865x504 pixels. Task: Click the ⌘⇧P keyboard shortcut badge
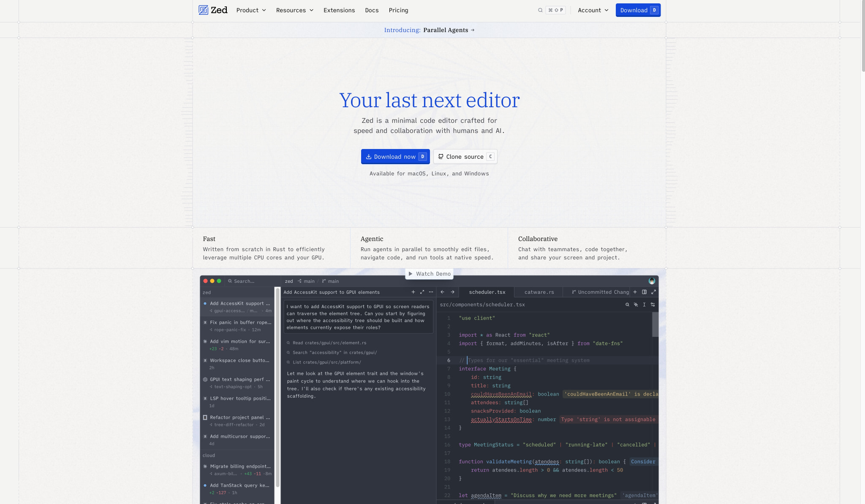click(x=555, y=10)
